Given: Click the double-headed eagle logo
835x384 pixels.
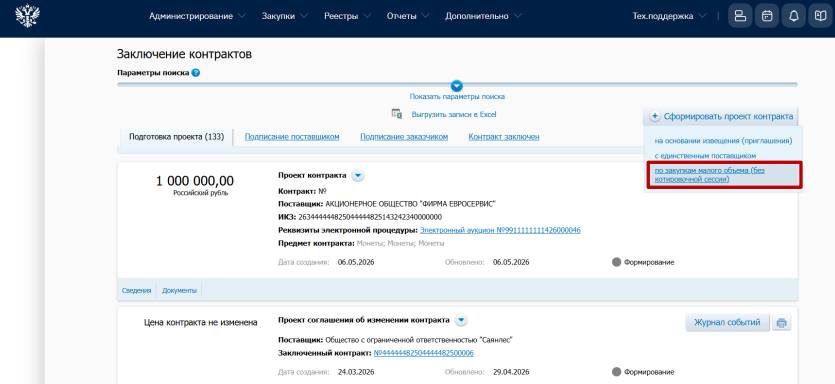Looking at the screenshot, I should pyautogui.click(x=27, y=16).
